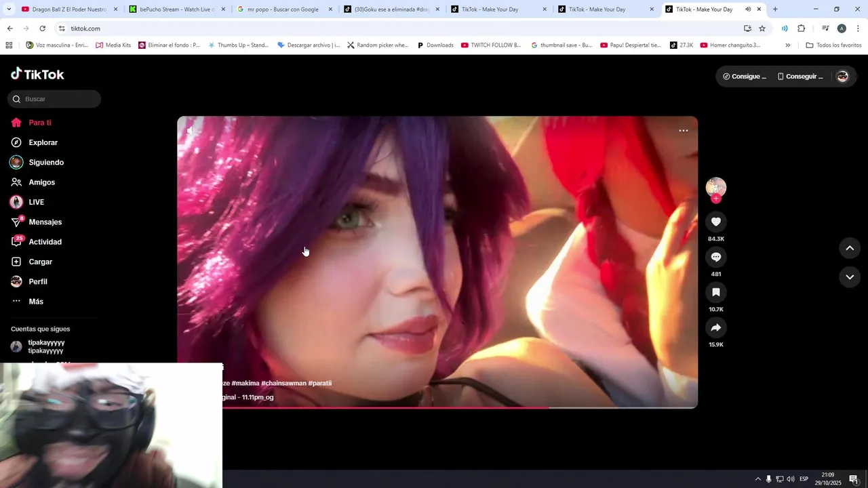This screenshot has height=488, width=868.
Task: Share the video with arrow icon
Action: tap(715, 327)
